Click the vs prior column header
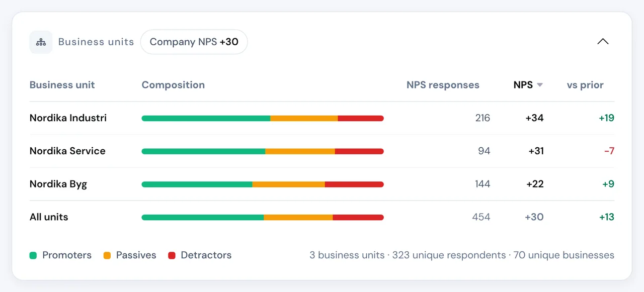Screen dimensions: 644x292 [585, 85]
